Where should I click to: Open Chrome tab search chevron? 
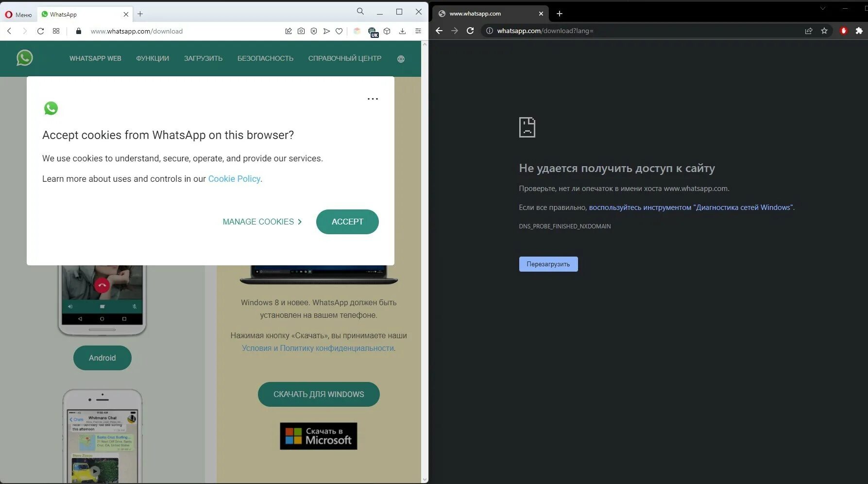click(822, 8)
